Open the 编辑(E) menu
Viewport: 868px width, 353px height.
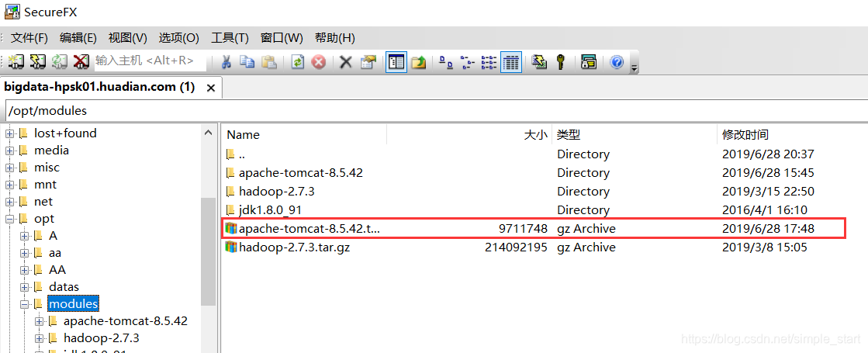click(x=78, y=38)
